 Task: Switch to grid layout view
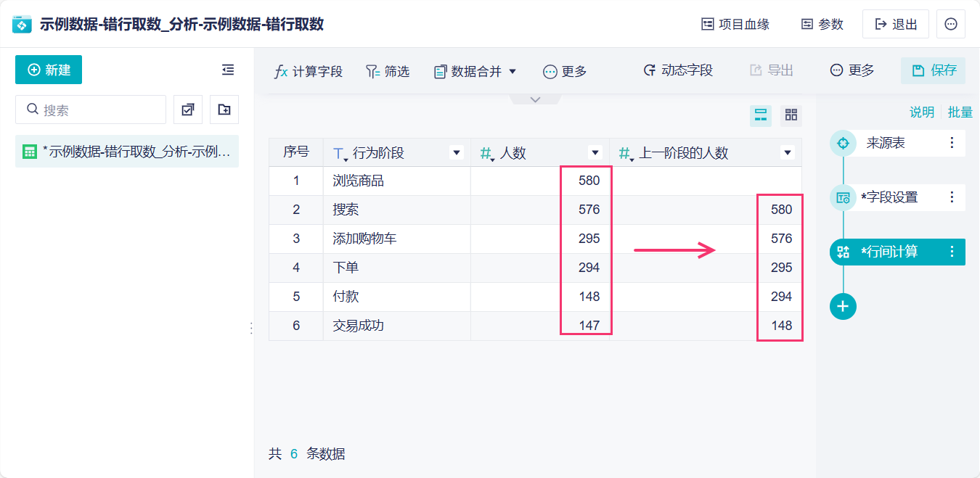(791, 115)
